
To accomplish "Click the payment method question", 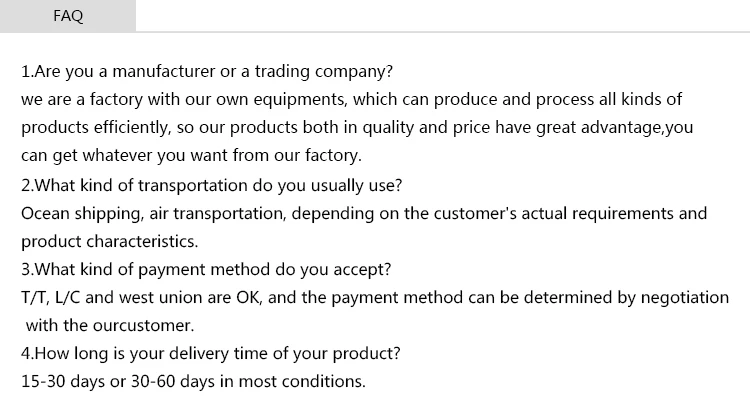I will coord(206,270).
